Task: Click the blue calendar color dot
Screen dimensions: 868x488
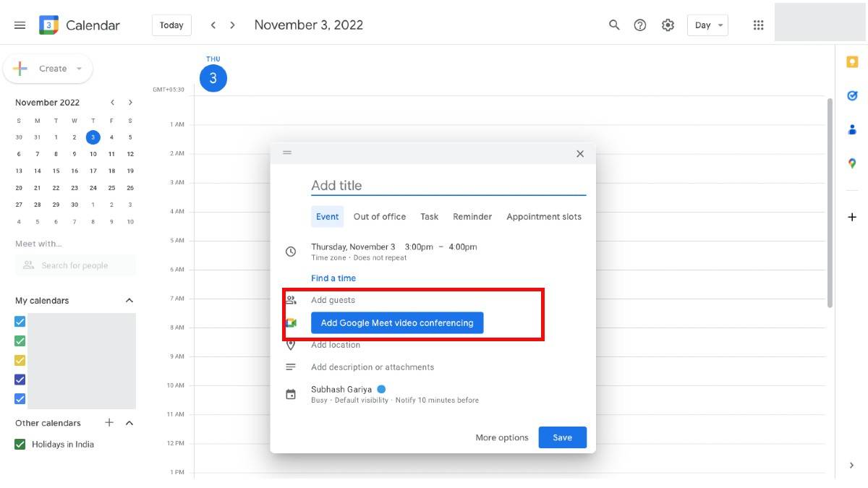Action: pyautogui.click(x=381, y=389)
